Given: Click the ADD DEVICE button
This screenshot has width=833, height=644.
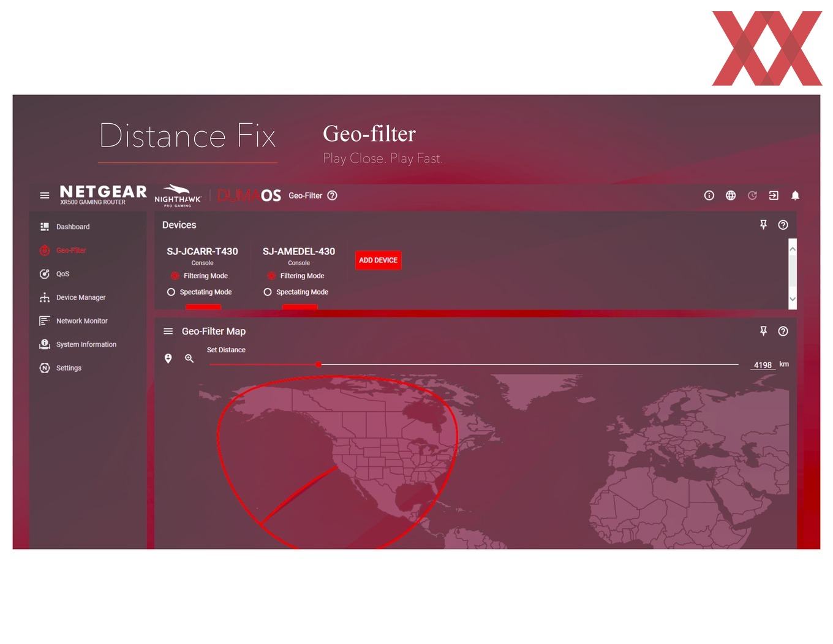Looking at the screenshot, I should (378, 260).
